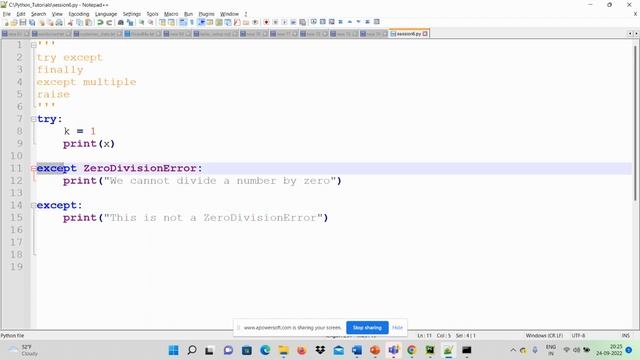This screenshot has width=640, height=360.
Task: Click the Start Recording macro icon
Action: click(x=266, y=22)
